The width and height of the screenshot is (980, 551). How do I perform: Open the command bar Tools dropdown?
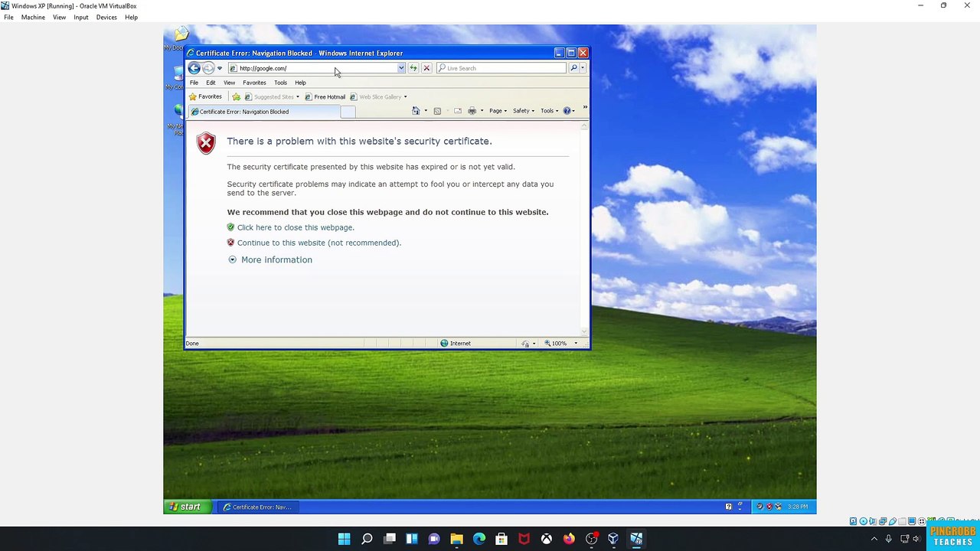pyautogui.click(x=549, y=111)
